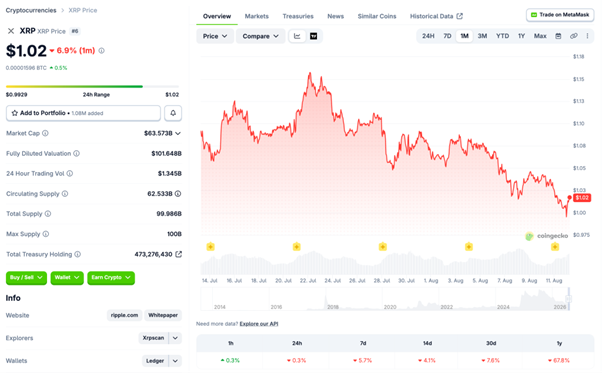Click the price alert bell icon
Image resolution: width=602 pixels, height=373 pixels.
(x=173, y=113)
